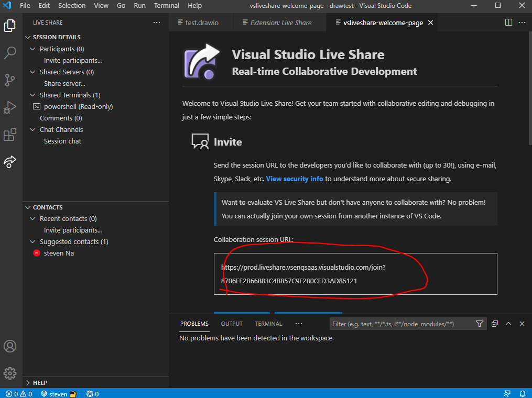This screenshot has height=398, width=532.
Task: Open the Accounts menu icon
Action: 10,346
